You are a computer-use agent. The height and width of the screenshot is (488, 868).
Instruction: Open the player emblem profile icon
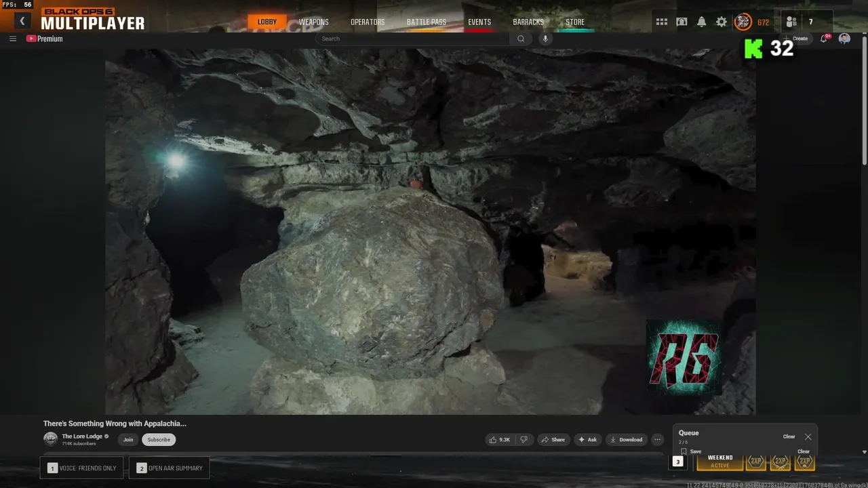(x=743, y=22)
